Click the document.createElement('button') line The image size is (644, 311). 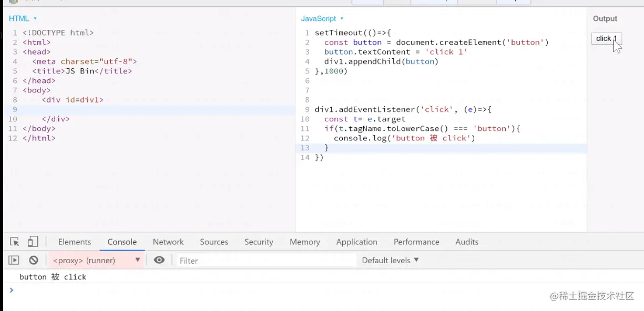pos(436,42)
